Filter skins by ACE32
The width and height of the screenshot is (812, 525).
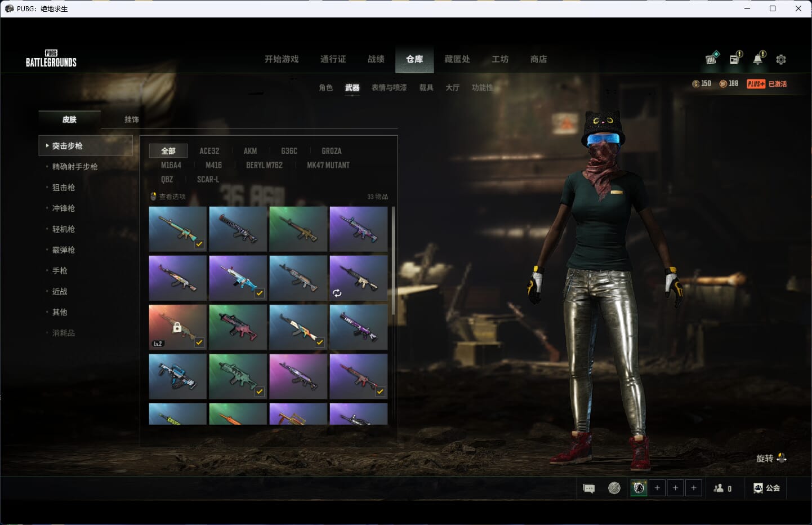coord(209,151)
